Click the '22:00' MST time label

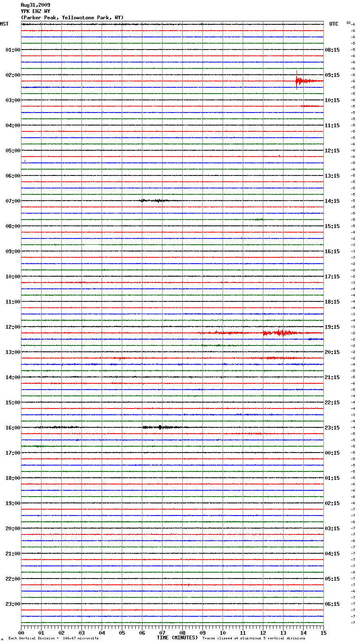click(x=13, y=579)
